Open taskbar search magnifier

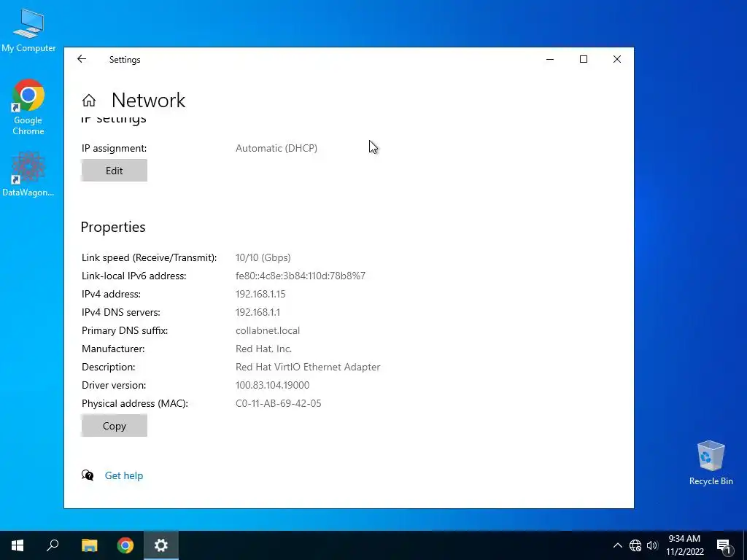point(53,545)
